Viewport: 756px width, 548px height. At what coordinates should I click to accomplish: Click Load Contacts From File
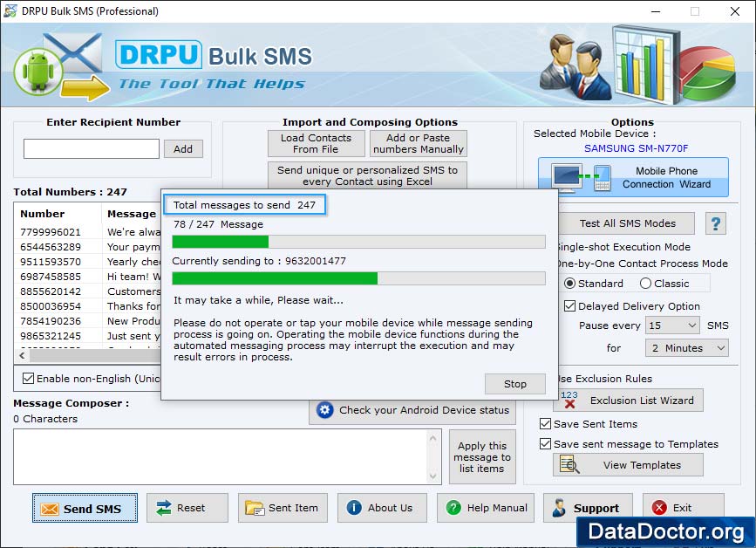[317, 143]
